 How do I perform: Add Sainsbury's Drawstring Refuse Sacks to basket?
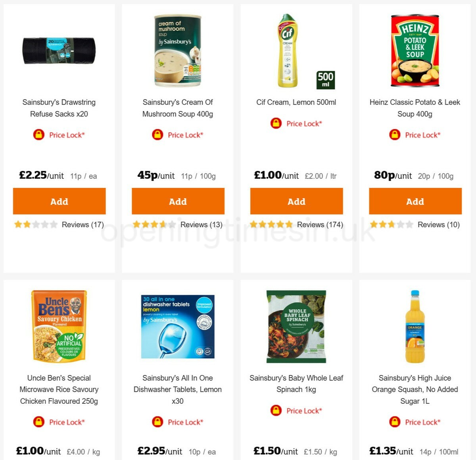tap(59, 201)
